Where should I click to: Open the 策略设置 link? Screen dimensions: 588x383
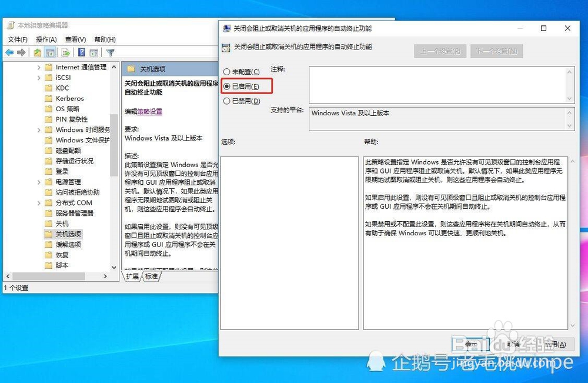point(149,111)
